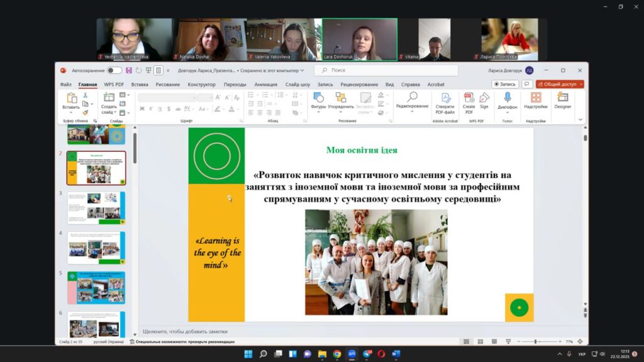Click the Диктофон microphone icon
The height and width of the screenshot is (362, 644).
click(508, 97)
